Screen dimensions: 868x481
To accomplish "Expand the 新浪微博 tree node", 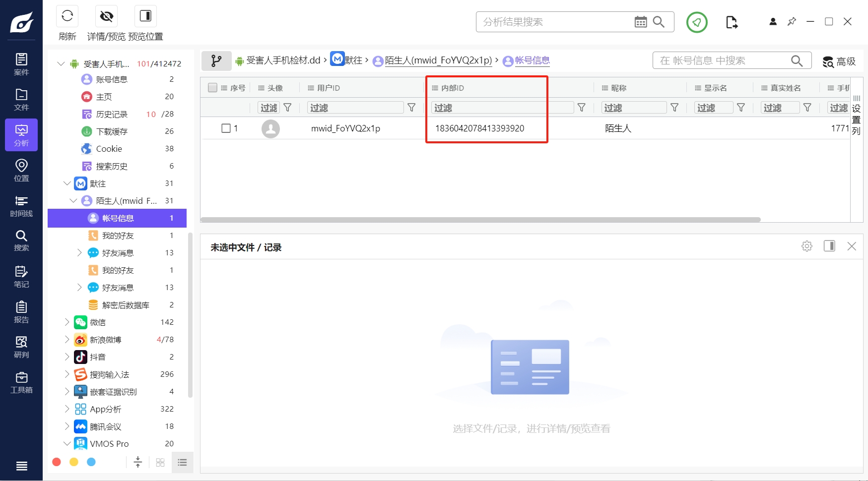I will tap(67, 339).
